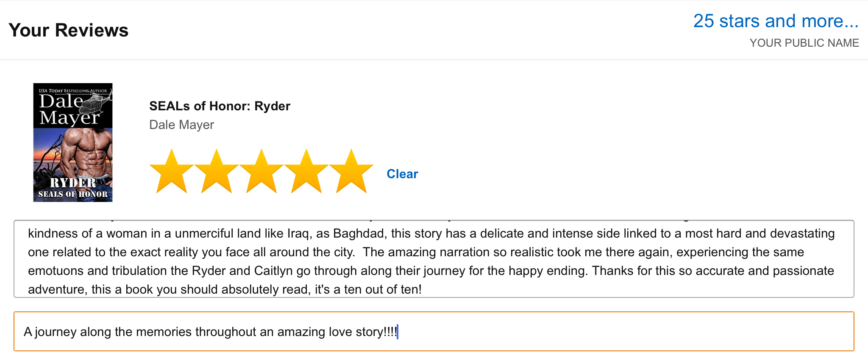Set rating to one star
The width and height of the screenshot is (868, 353).
coord(171,172)
